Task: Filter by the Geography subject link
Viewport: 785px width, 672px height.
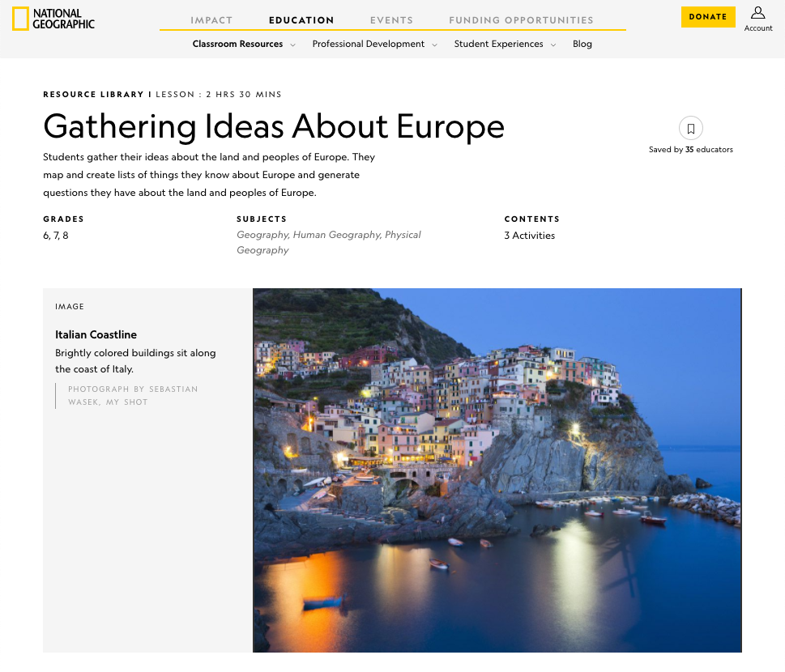Action: pos(262,235)
